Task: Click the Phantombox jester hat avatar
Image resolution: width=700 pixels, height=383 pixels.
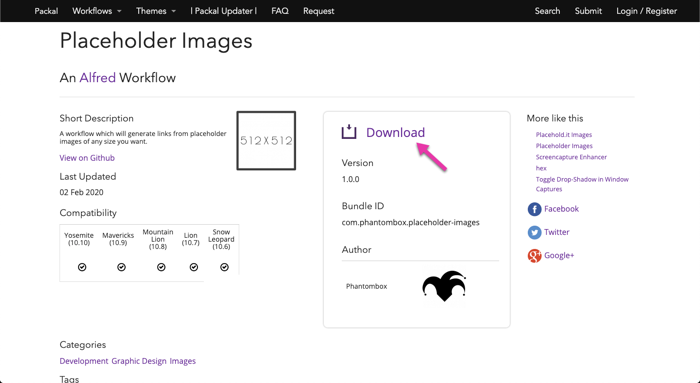Action: [444, 286]
